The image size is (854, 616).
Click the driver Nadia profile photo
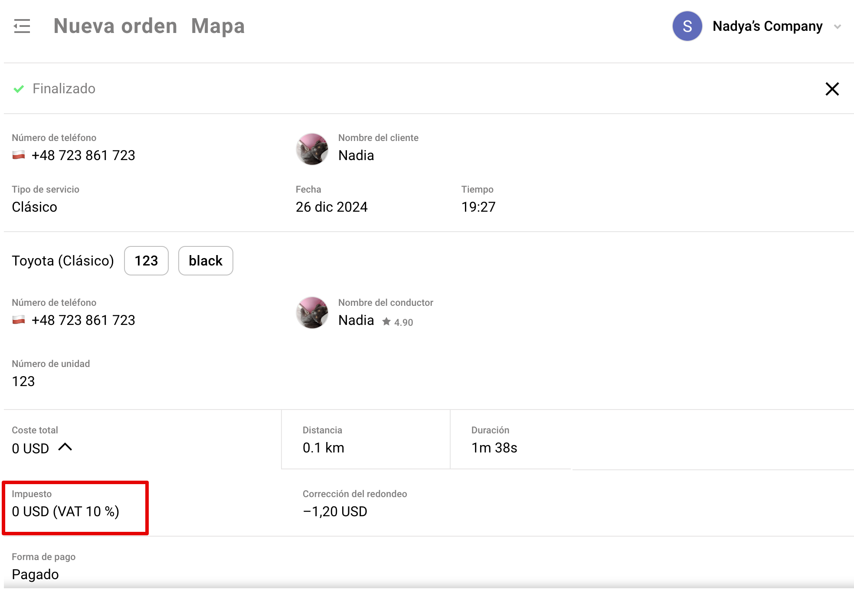click(312, 313)
